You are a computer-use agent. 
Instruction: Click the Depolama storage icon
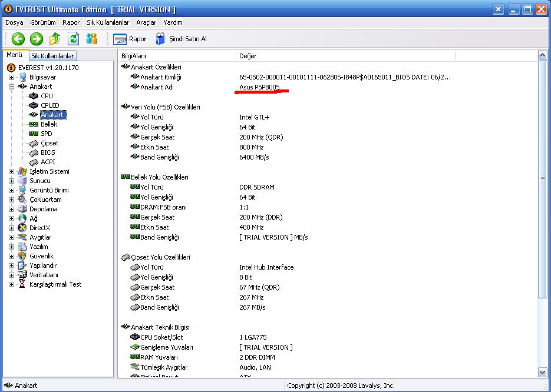point(22,209)
